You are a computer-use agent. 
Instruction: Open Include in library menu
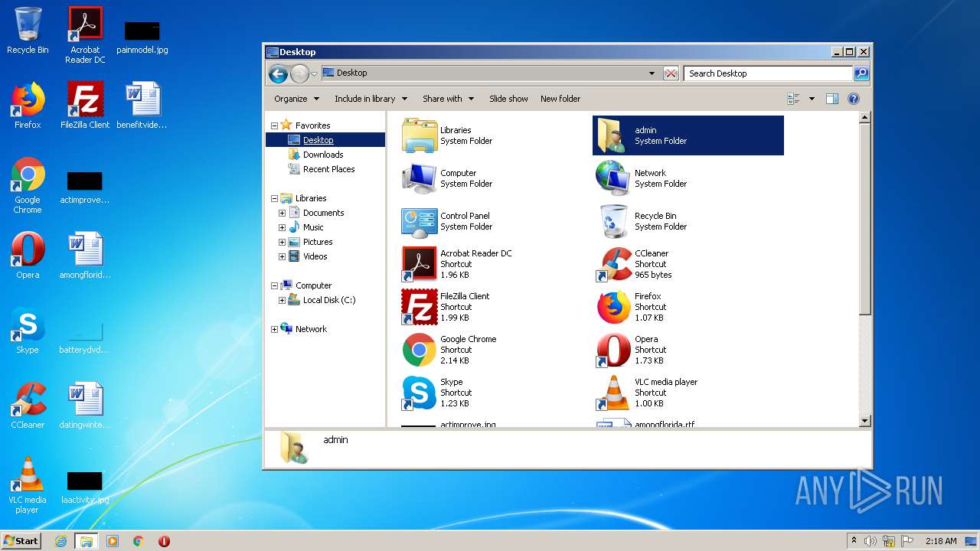(x=371, y=99)
